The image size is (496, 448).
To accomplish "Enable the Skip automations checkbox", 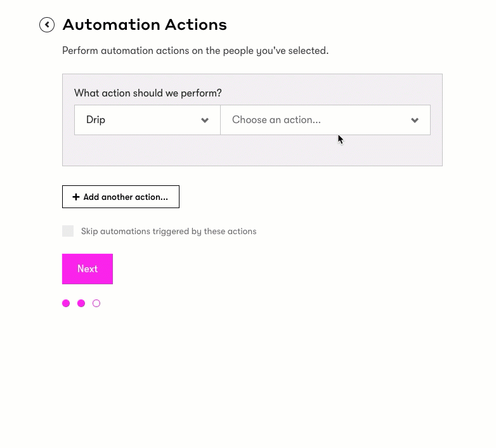I will (x=68, y=231).
